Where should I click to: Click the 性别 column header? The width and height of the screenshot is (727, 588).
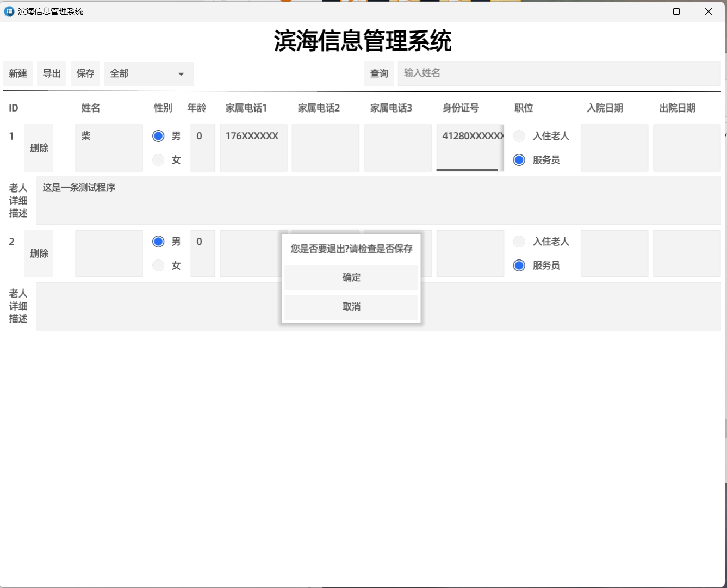163,108
